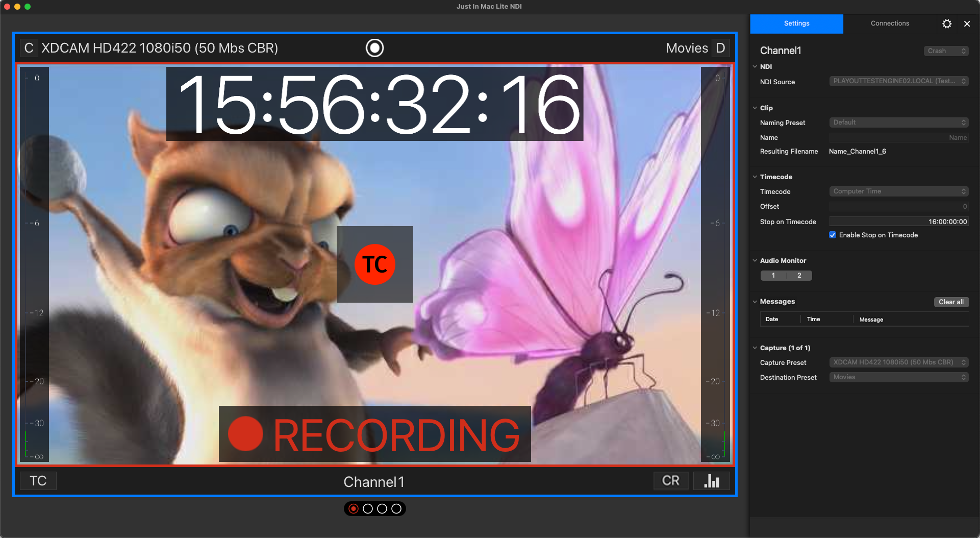This screenshot has height=538, width=980.
Task: Click the Name_Channel1_6 resulting filename
Action: coord(857,152)
